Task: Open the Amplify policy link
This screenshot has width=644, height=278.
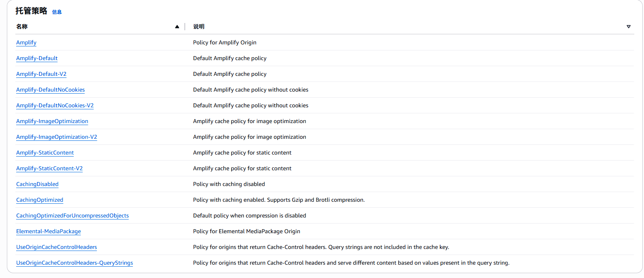Action: coord(26,42)
